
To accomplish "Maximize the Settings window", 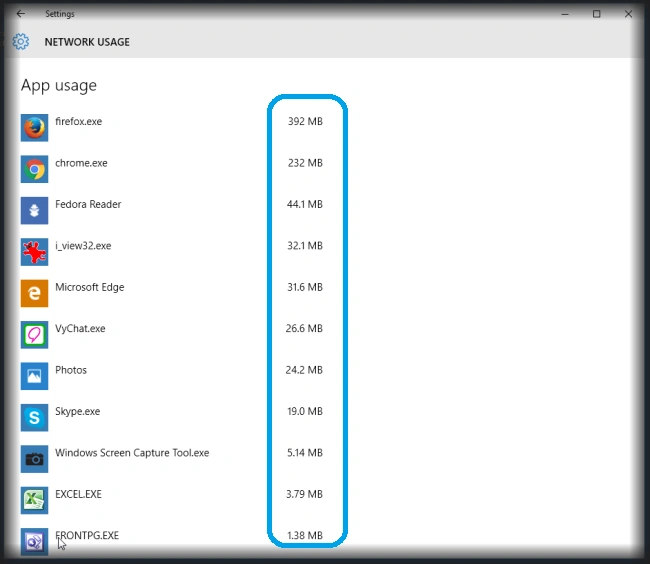I will click(597, 14).
